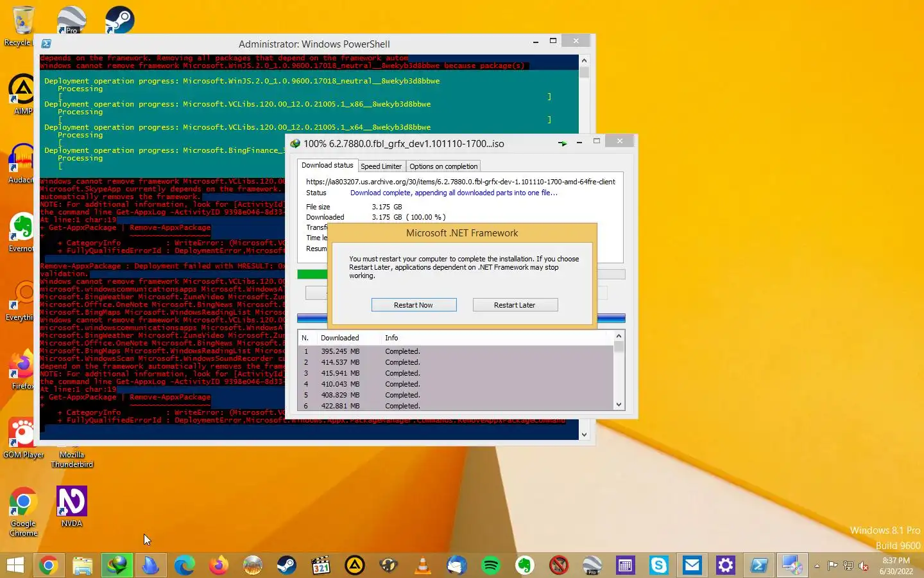Screen dimensions: 924x578
Task: Open Media Player Classic 321 taskbar icon
Action: 321,565
